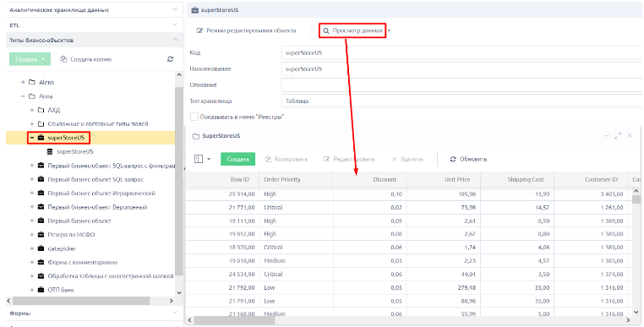
Task: Click the edit pencil icon in Режим редактирования объекта
Action: pyautogui.click(x=200, y=30)
